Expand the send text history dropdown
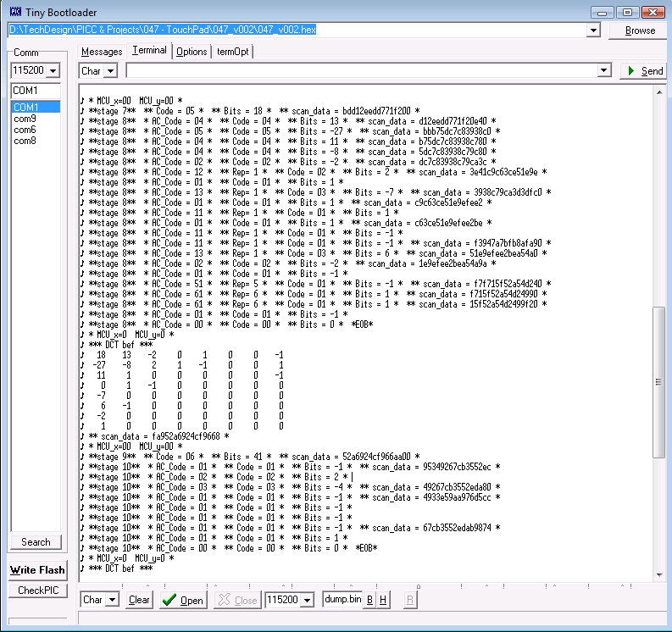The height and width of the screenshot is (632, 672). click(604, 70)
